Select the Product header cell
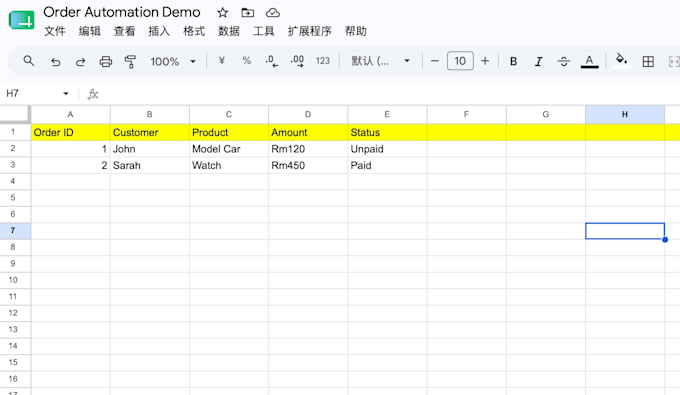 point(229,132)
